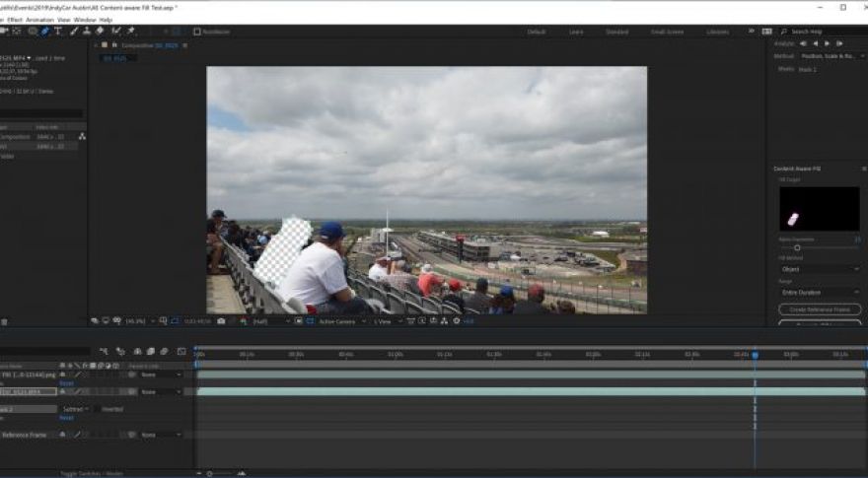The width and height of the screenshot is (868, 478).
Task: Click the current time display below viewer
Action: 197,321
